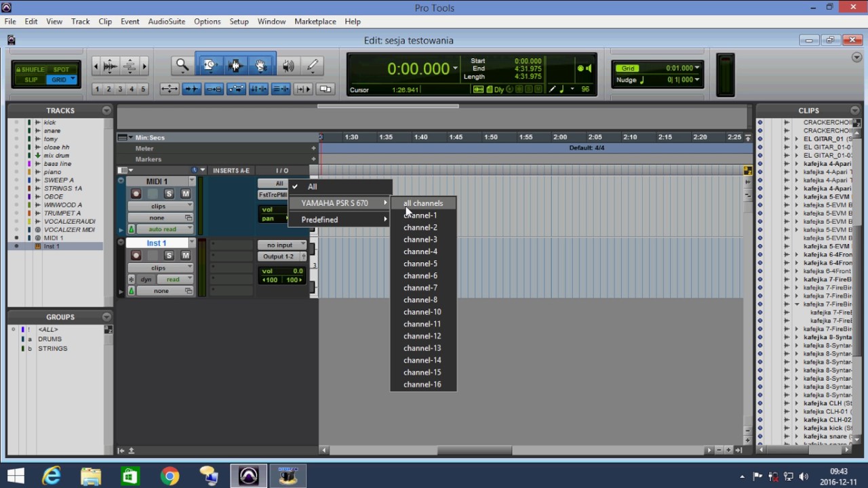Activate Spot edit mode

tap(61, 69)
